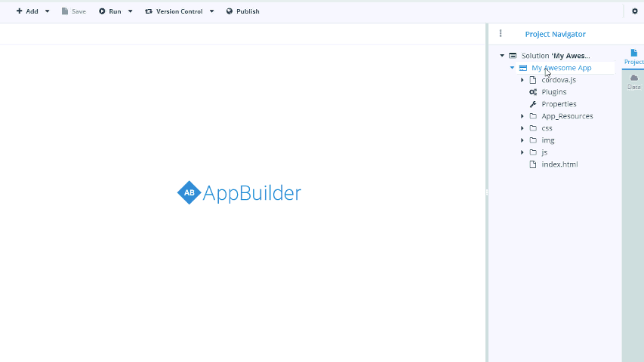Expand the js folder
The height and width of the screenshot is (362, 644).
click(522, 152)
